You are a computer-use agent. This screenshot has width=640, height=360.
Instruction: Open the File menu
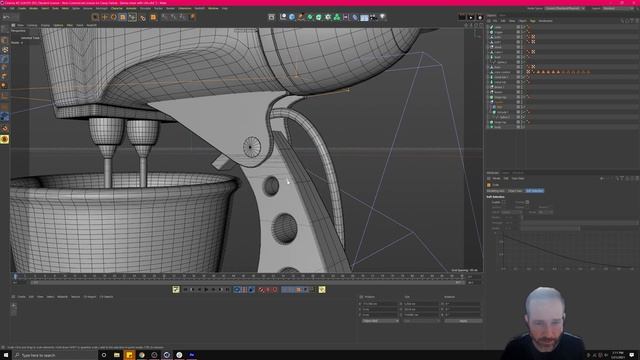click(4, 8)
